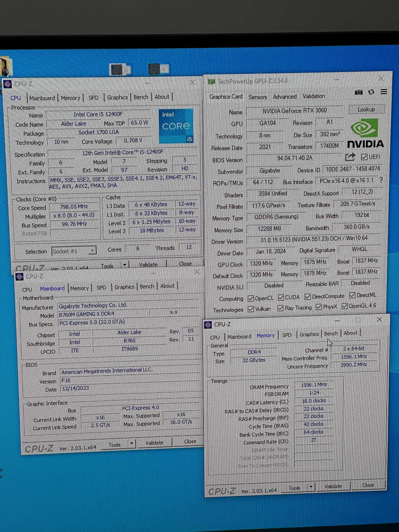Toggle the OpenCL checkbox
Image resolution: width=399 pixels, height=532 pixels.
pos(251,298)
